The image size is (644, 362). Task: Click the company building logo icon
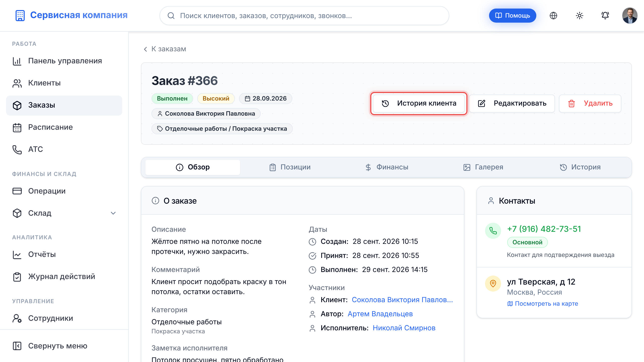[20, 16]
